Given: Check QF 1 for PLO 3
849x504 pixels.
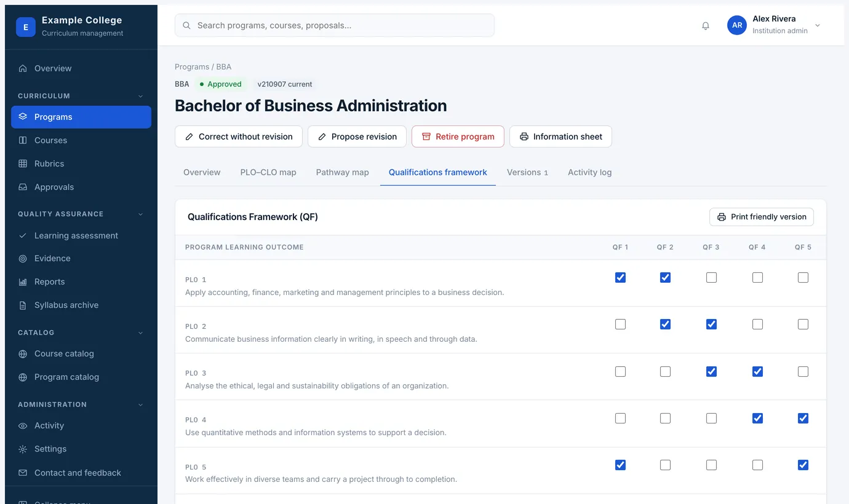Looking at the screenshot, I should click(620, 371).
